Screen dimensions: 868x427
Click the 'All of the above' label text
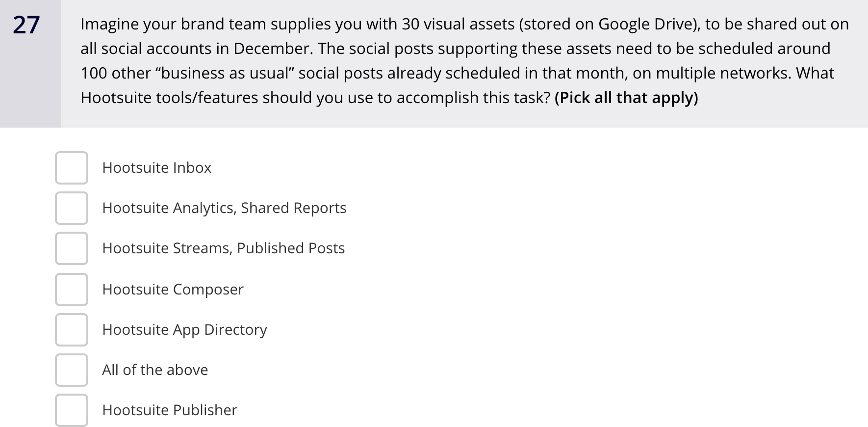155,370
